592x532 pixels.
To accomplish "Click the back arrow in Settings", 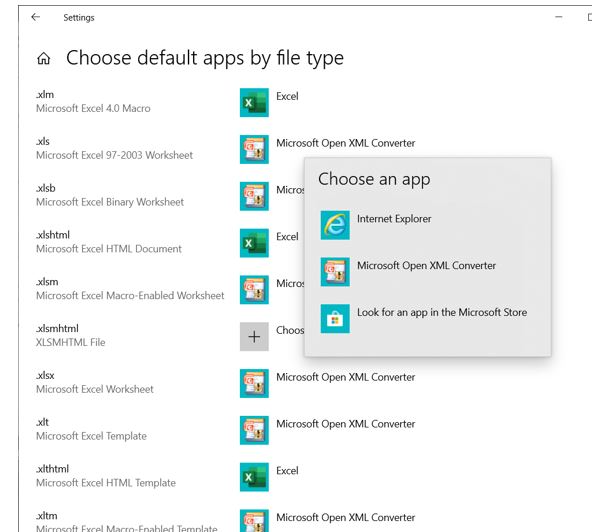I will pos(35,17).
